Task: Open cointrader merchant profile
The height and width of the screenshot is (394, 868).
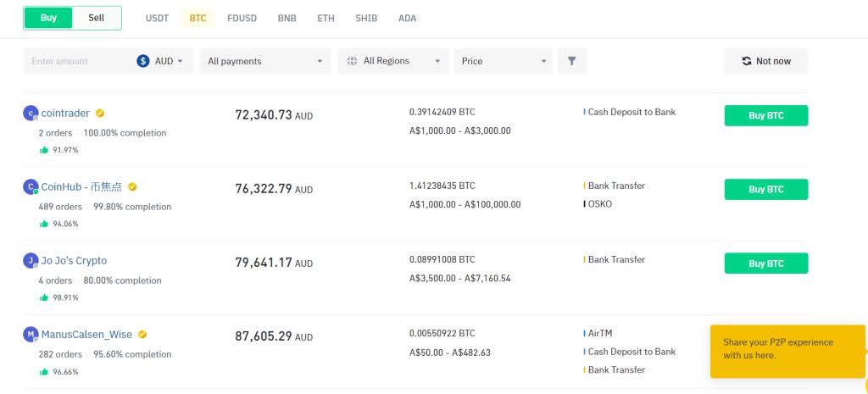Action: 65,114
